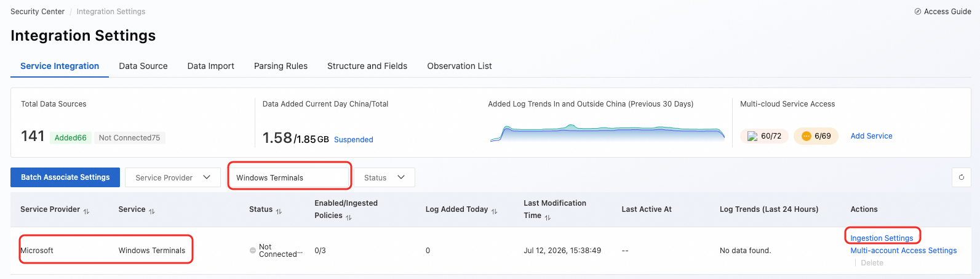Screen dimensions: 980x279
Task: Click the Add Service link
Action: click(x=871, y=136)
